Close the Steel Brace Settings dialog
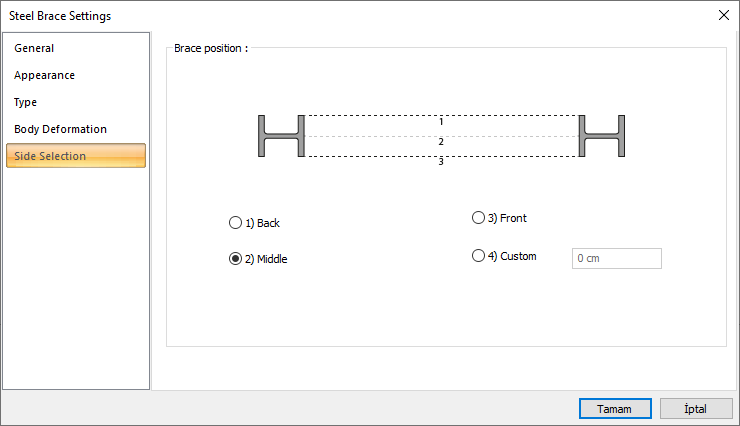This screenshot has width=740, height=426. (724, 15)
